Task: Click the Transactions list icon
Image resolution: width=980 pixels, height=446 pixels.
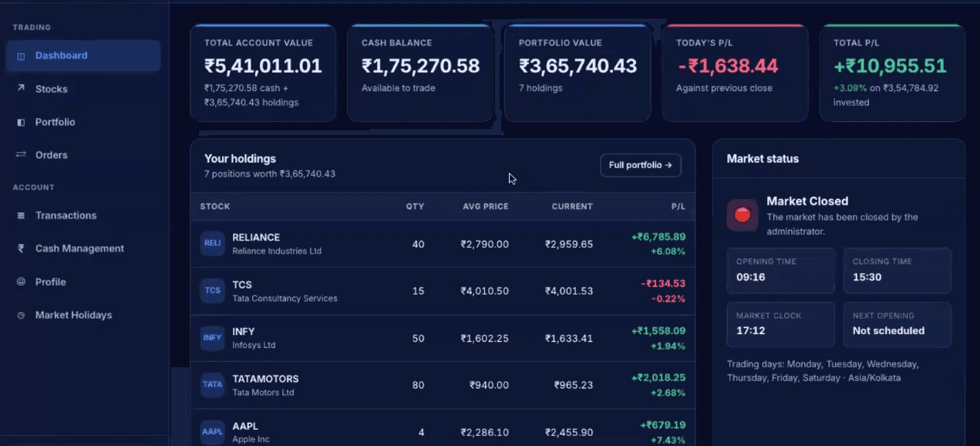Action: (x=21, y=215)
